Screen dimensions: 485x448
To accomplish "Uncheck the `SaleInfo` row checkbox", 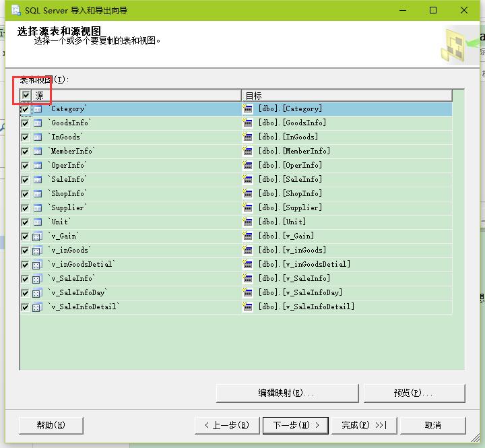I will tap(25, 180).
